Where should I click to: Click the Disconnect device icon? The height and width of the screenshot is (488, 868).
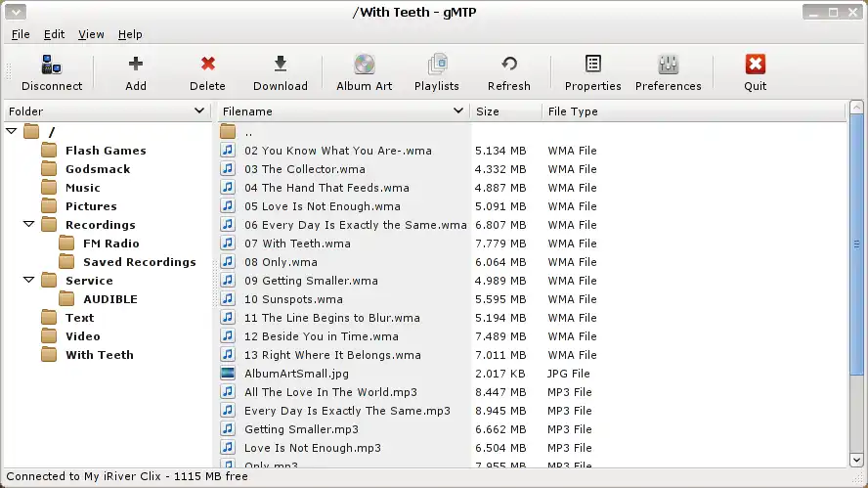[x=52, y=66]
